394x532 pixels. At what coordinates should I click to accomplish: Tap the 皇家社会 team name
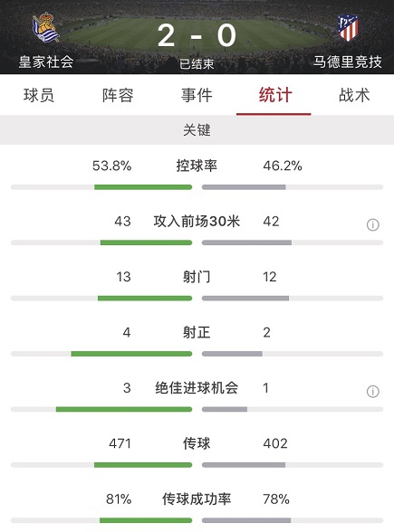(x=46, y=62)
